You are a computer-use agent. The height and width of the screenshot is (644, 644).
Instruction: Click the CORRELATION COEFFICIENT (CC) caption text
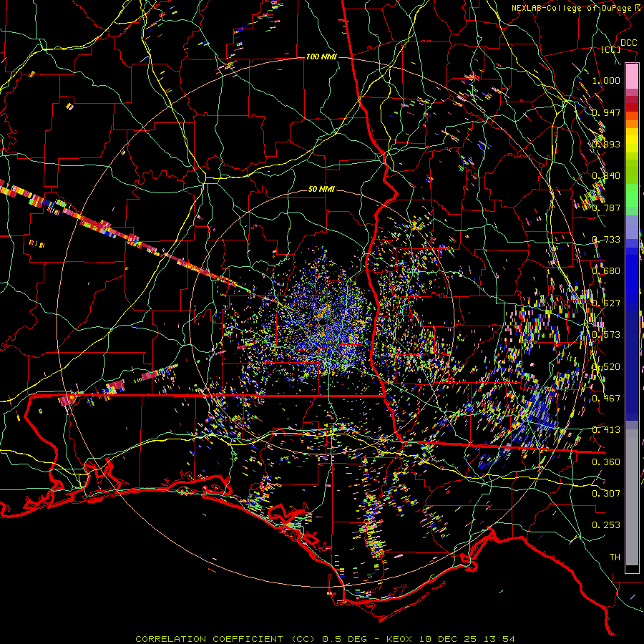pyautogui.click(x=225, y=639)
